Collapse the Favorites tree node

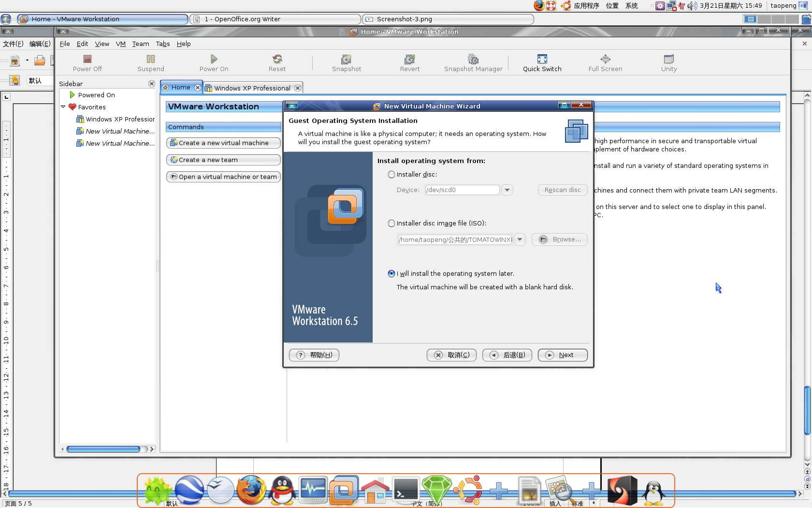click(x=63, y=107)
